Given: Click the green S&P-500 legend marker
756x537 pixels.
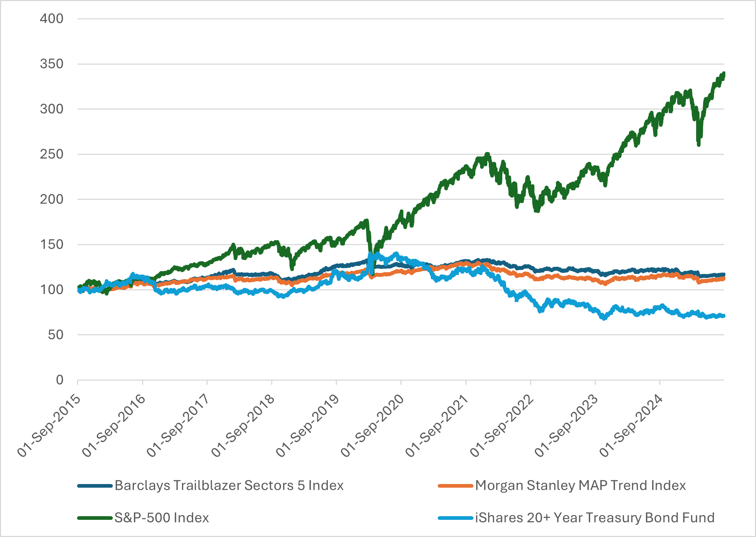Looking at the screenshot, I should pos(95,518).
